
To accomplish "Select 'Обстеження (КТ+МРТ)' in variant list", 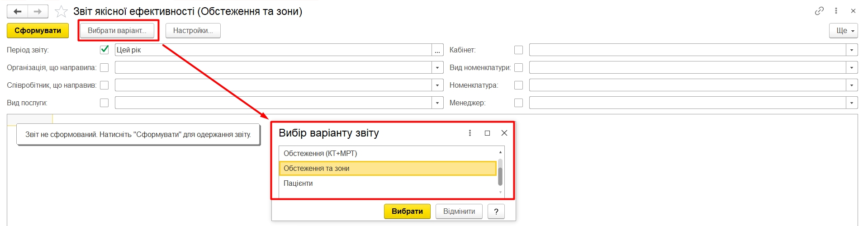I will tap(320, 153).
